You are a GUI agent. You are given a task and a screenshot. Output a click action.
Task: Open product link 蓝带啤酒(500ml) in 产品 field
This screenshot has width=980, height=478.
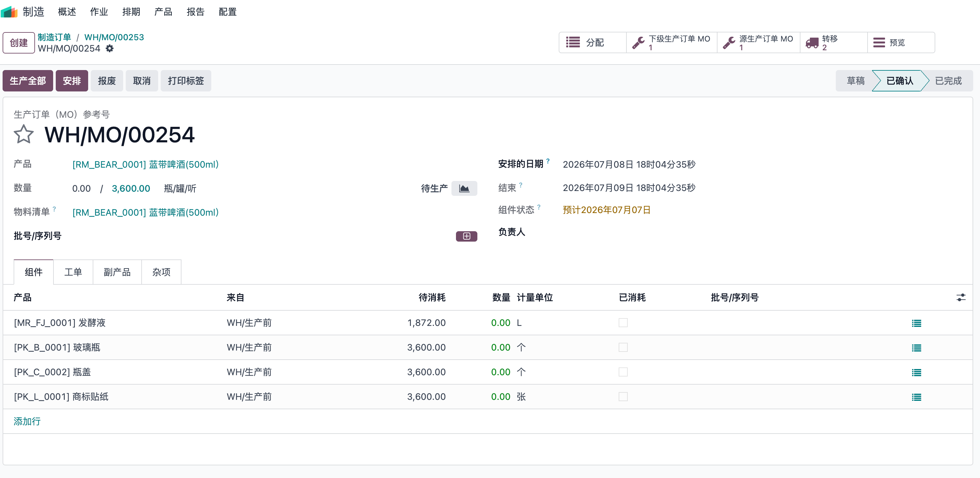146,164
